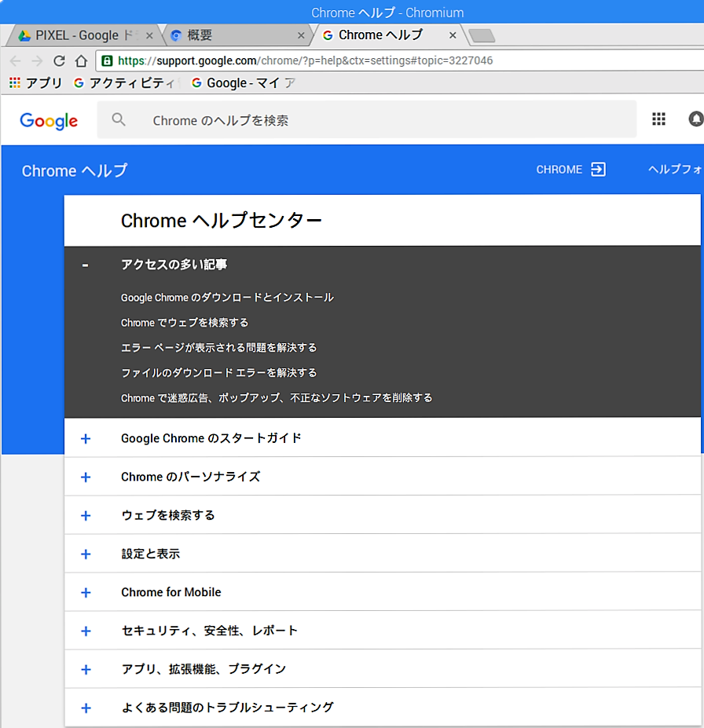Viewport: 704px width, 728px height.
Task: Expand よくある問題のトラブルシューティング plus icon
Action: [86, 708]
